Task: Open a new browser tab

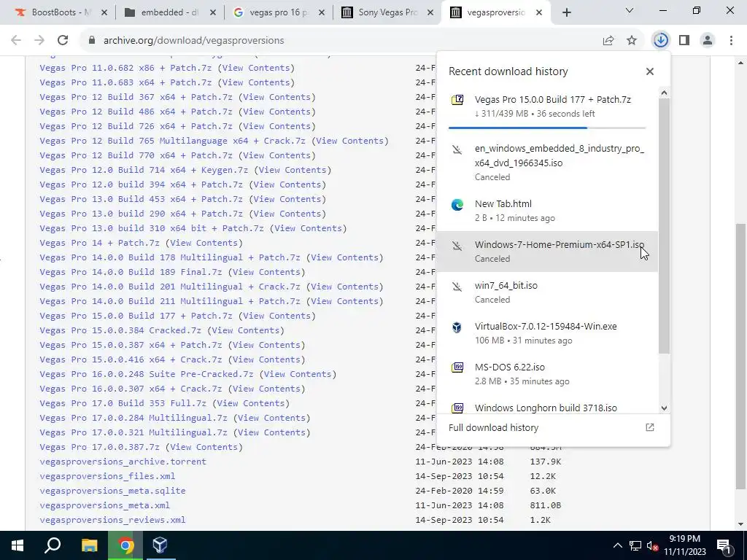Action: pyautogui.click(x=566, y=12)
